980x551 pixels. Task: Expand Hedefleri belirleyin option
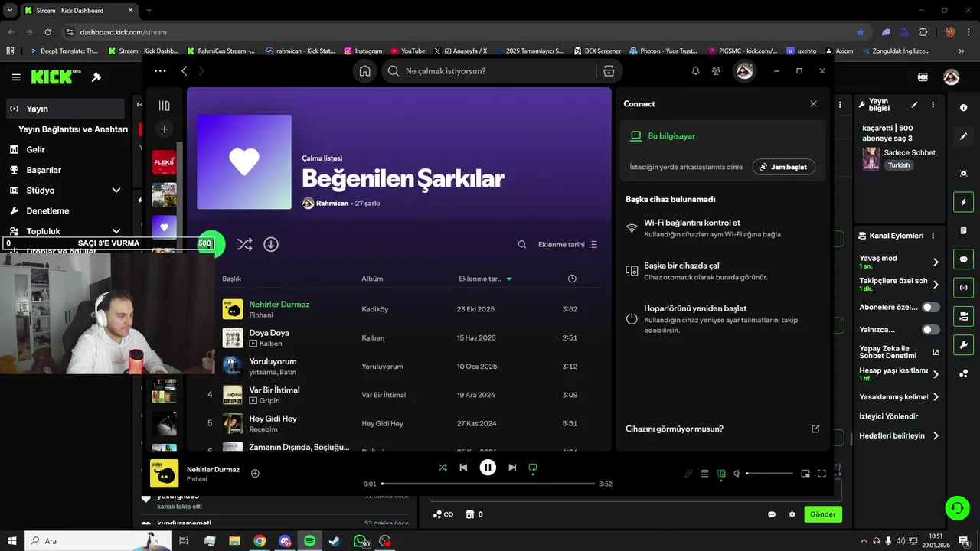[x=936, y=435]
